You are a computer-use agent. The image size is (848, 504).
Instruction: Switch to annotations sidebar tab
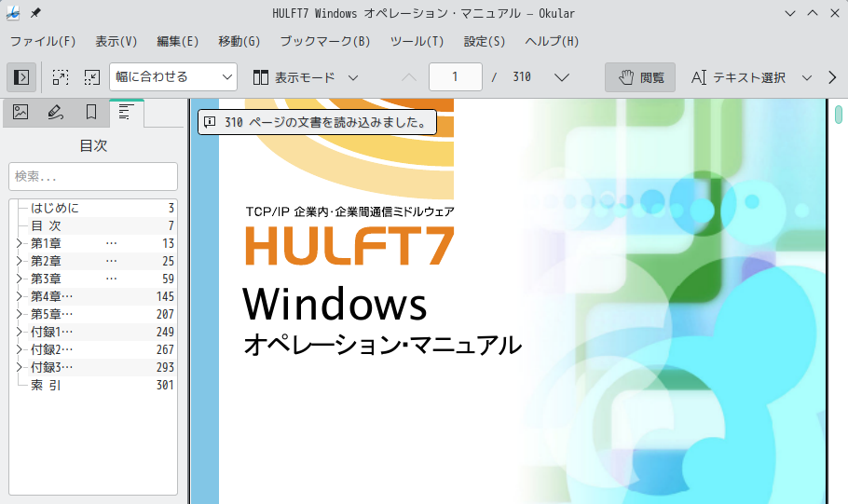pos(56,113)
